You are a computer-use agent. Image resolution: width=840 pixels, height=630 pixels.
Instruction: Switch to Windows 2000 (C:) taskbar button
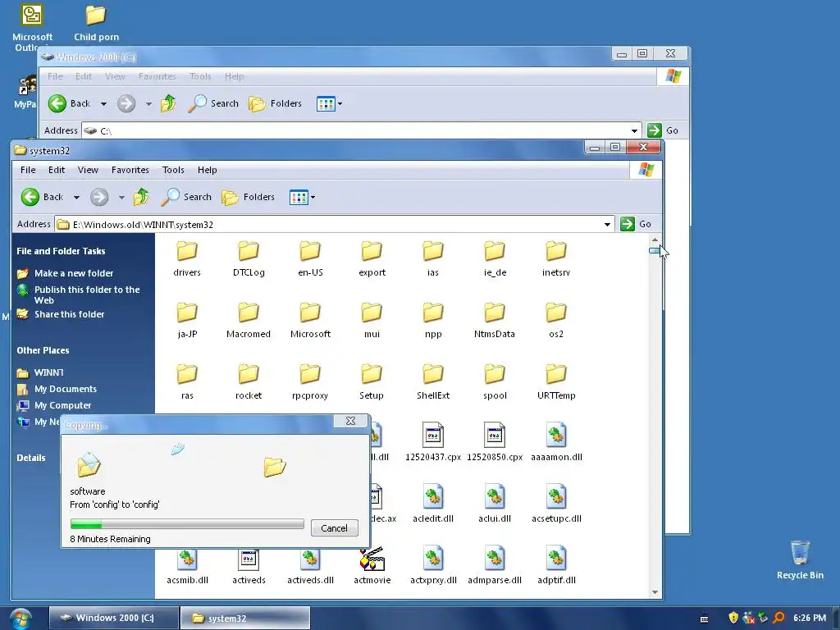pos(113,618)
